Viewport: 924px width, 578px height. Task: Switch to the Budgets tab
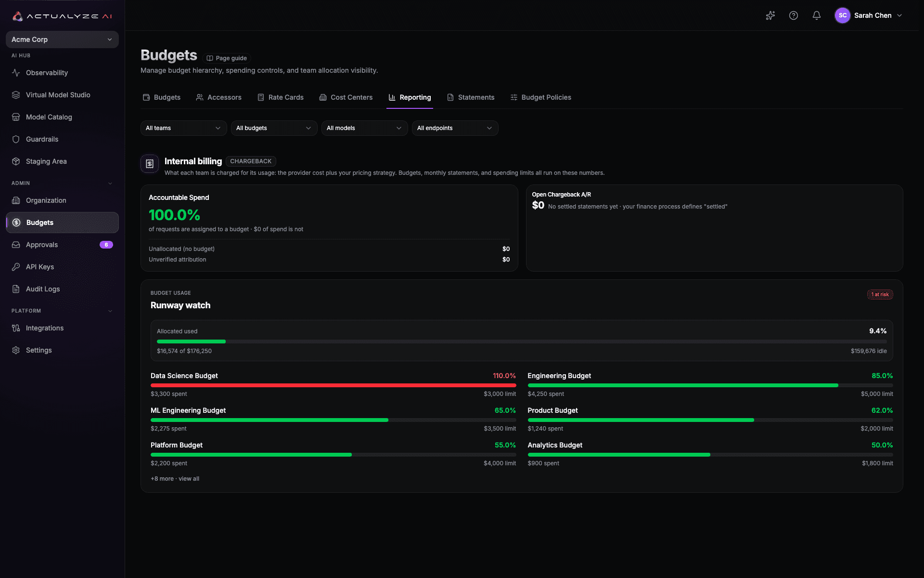tap(162, 97)
